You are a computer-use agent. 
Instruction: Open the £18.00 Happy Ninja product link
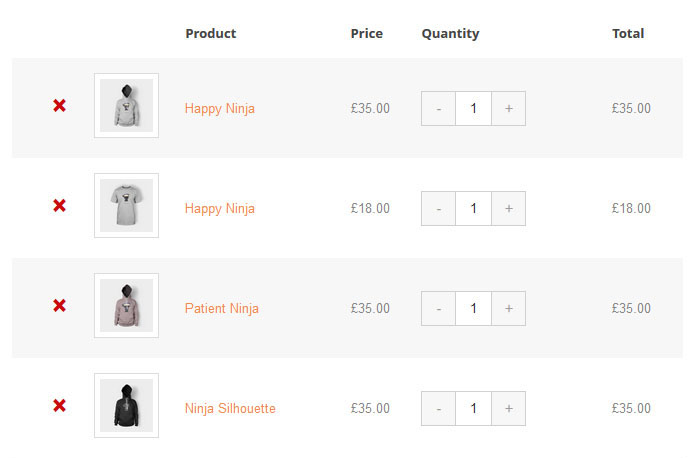tap(220, 208)
